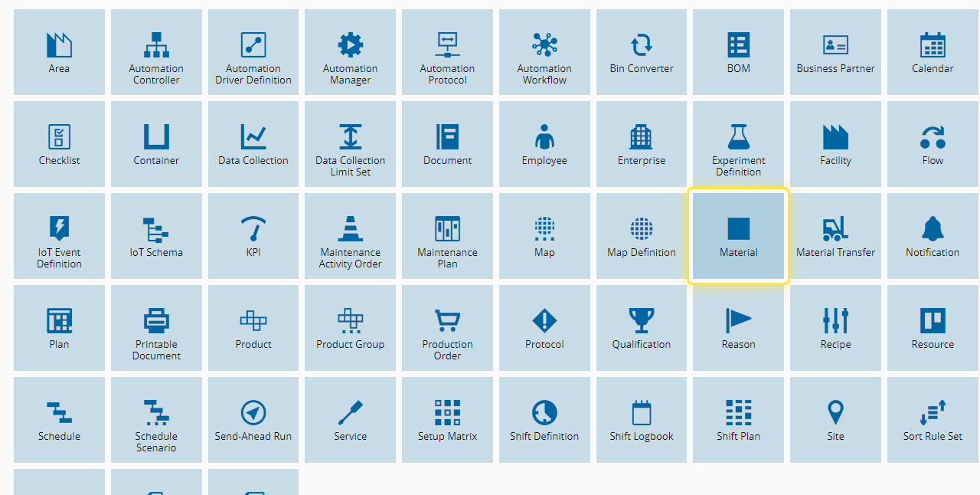The width and height of the screenshot is (980, 495).
Task: Select the Document tile
Action: pos(447,144)
